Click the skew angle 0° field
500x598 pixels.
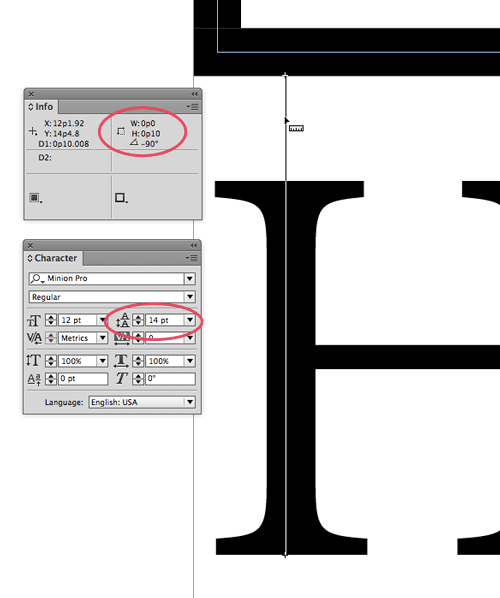coord(170,378)
